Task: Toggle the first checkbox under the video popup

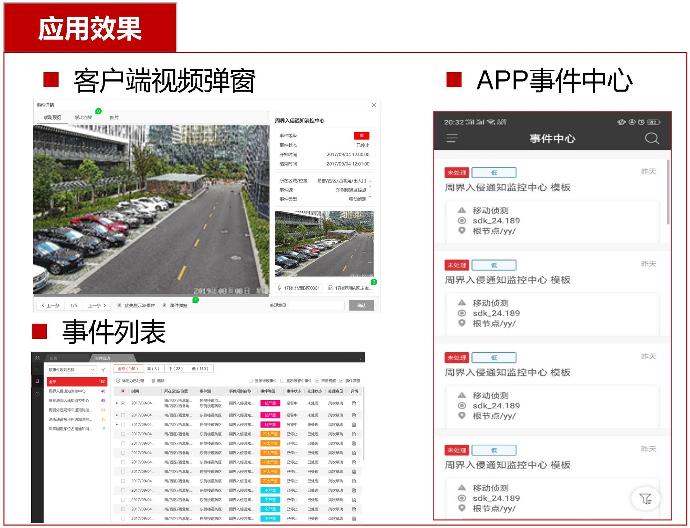Action: pos(120,305)
